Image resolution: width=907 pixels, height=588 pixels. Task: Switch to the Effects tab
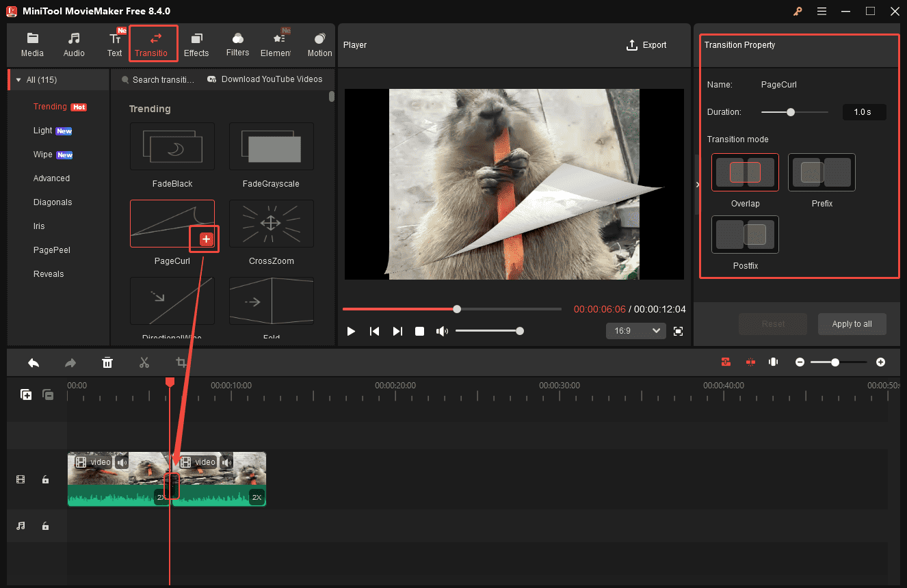coord(196,44)
